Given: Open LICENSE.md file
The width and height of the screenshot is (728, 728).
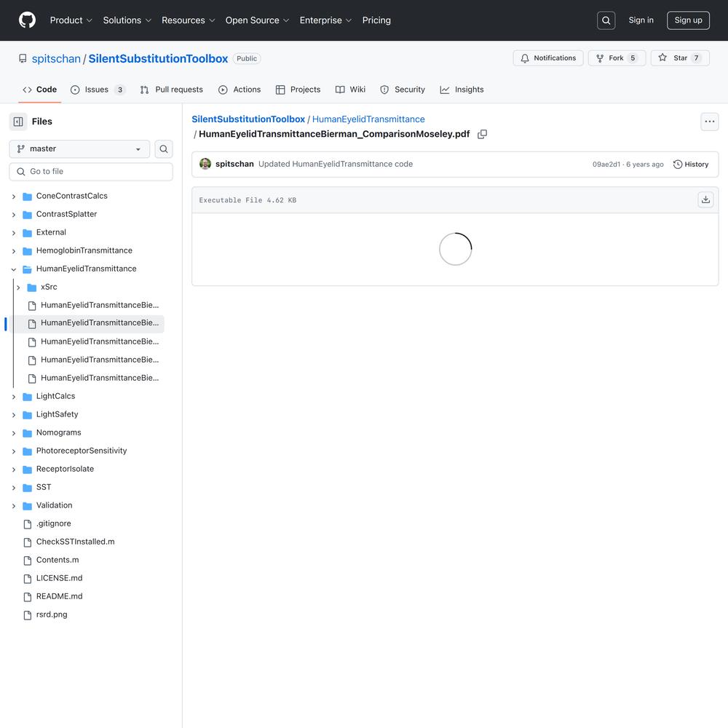Looking at the screenshot, I should (60, 578).
